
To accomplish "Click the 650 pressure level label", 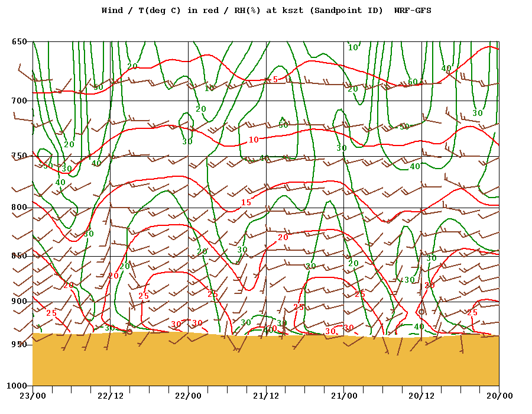I will pos(20,42).
